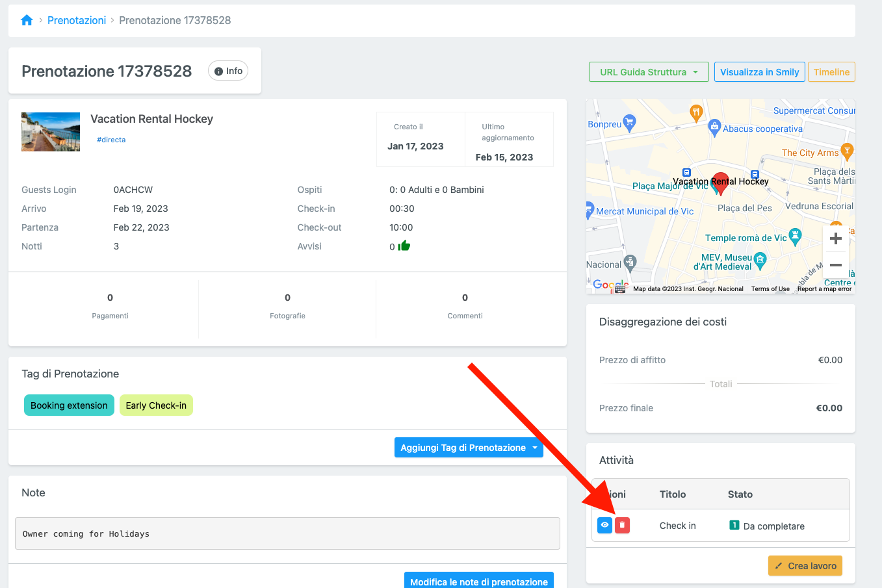Click the Vacation Rental Hockey property thumbnail
Screen dimensions: 882x588
[x=51, y=132]
